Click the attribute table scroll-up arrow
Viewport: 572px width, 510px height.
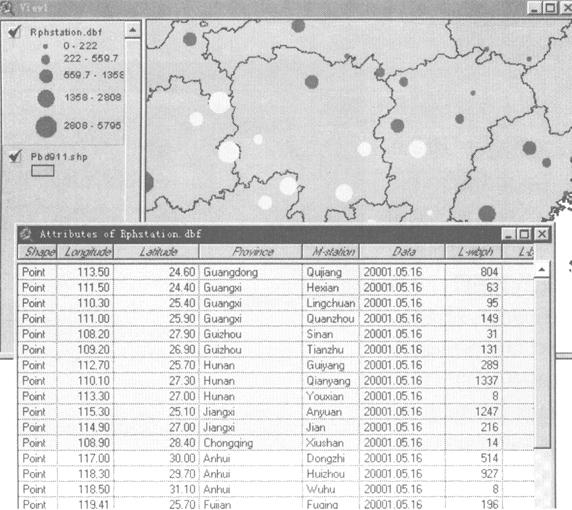[542, 270]
